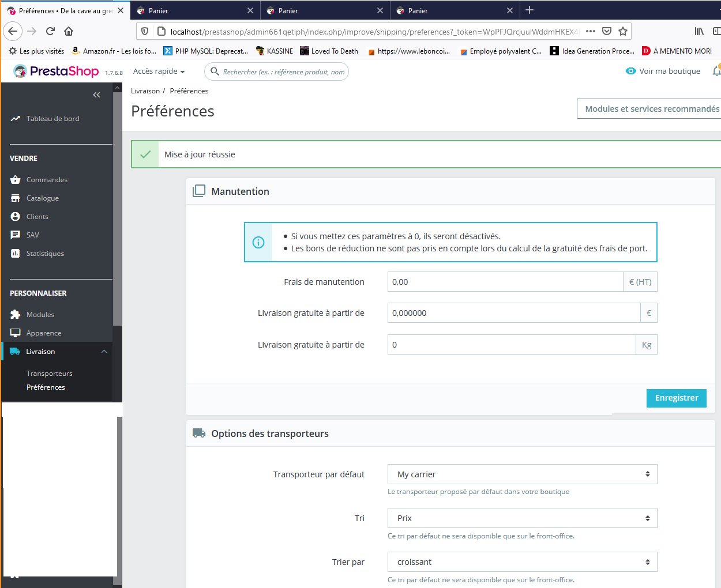Screen dimensions: 721x588
Task: Click the tracking protection shield icon
Action: [145, 31]
